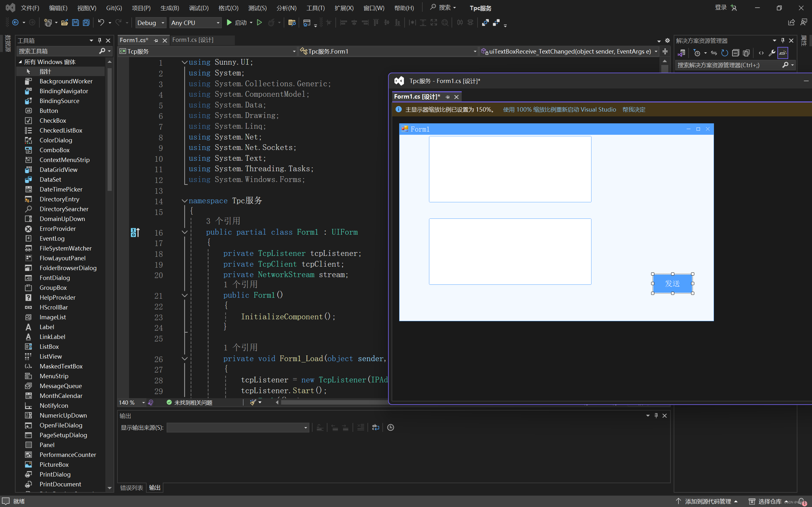This screenshot has width=812, height=507.
Task: Open Properties wrench icon in Solution Explorer
Action: [772, 53]
